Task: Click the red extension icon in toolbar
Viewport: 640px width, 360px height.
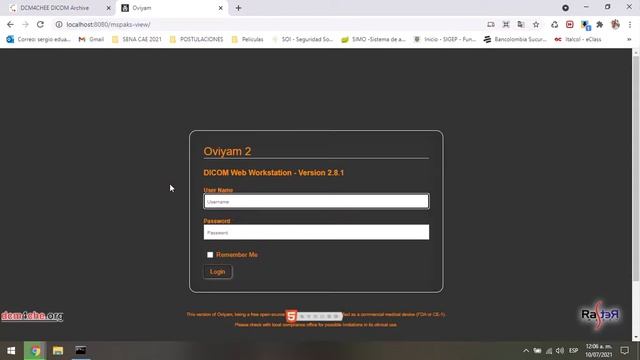Action: click(x=570, y=24)
